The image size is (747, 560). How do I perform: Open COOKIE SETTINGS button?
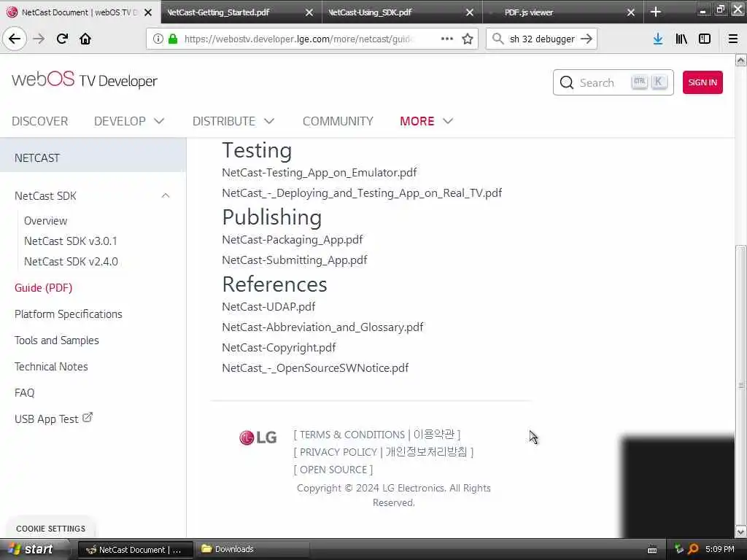tap(50, 529)
